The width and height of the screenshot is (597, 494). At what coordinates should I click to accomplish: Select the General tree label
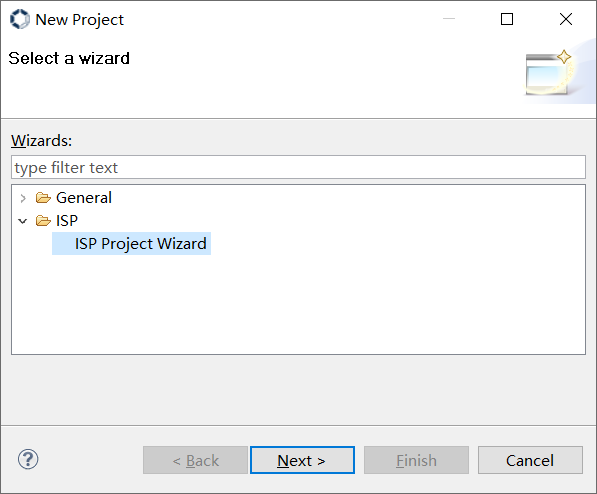coord(84,198)
